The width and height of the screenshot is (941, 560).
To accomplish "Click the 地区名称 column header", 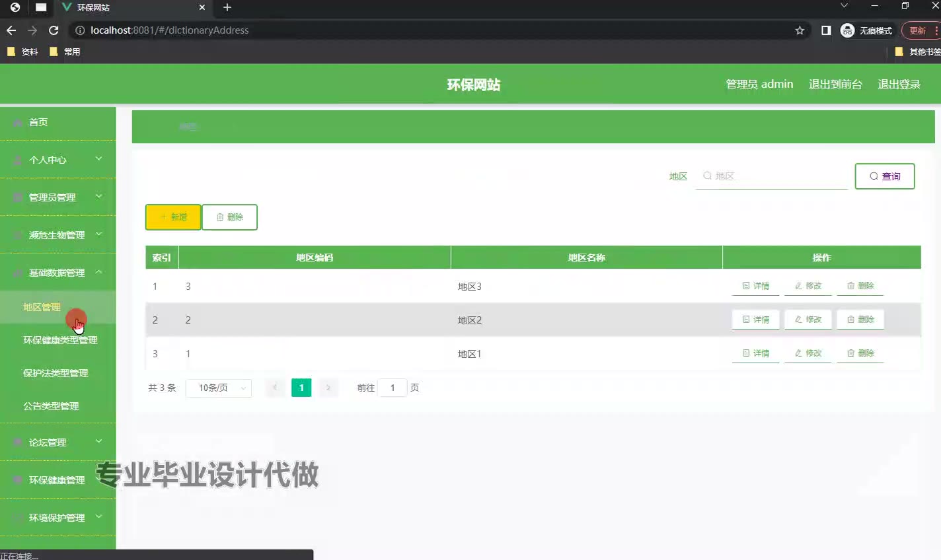I will click(587, 258).
